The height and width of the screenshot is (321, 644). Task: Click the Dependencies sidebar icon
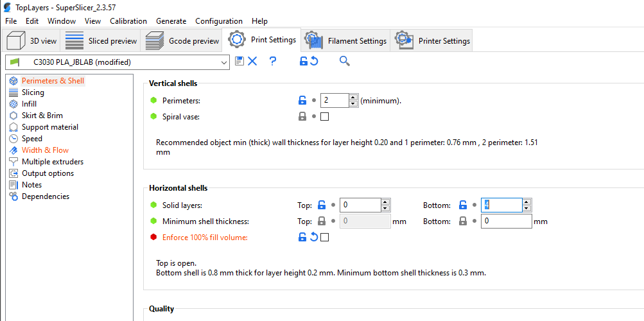click(x=13, y=196)
